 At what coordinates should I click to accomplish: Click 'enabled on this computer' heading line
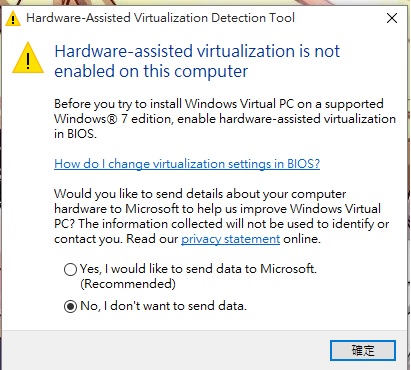click(x=151, y=71)
